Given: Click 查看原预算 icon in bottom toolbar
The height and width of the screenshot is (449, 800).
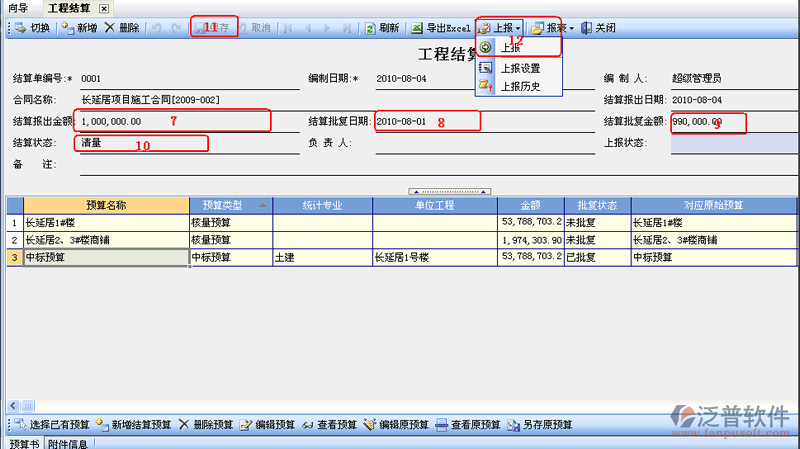Looking at the screenshot, I should tap(442, 425).
